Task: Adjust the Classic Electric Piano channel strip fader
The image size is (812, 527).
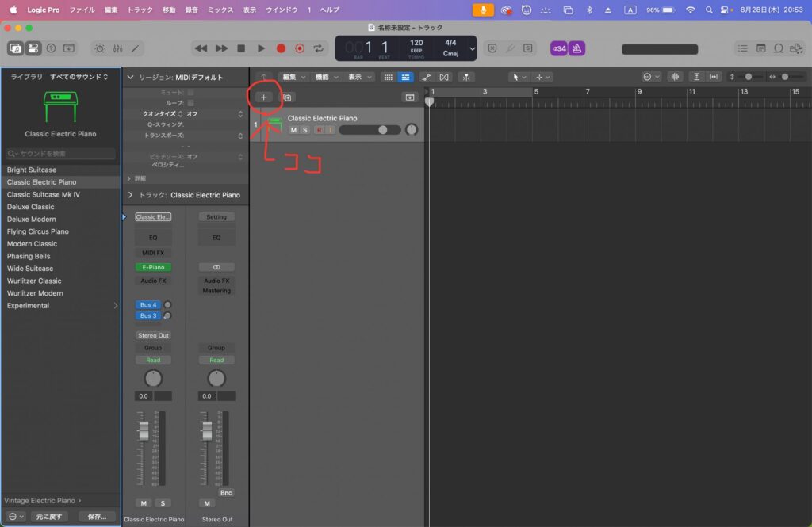Action: click(144, 430)
